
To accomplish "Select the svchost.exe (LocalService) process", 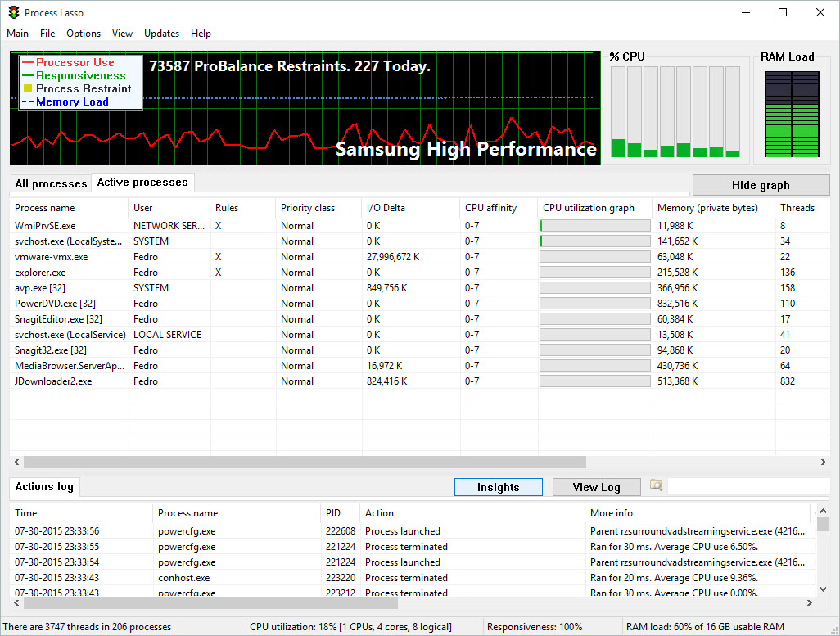I will point(419,334).
